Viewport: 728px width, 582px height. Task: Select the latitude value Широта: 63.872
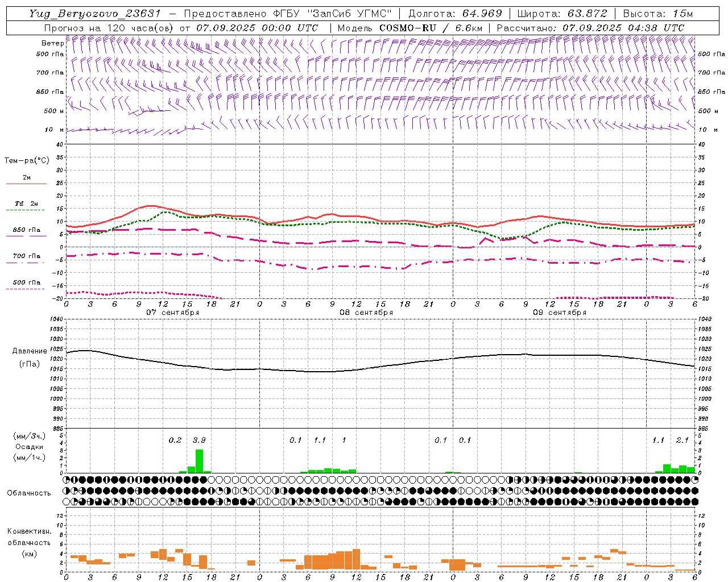point(562,14)
